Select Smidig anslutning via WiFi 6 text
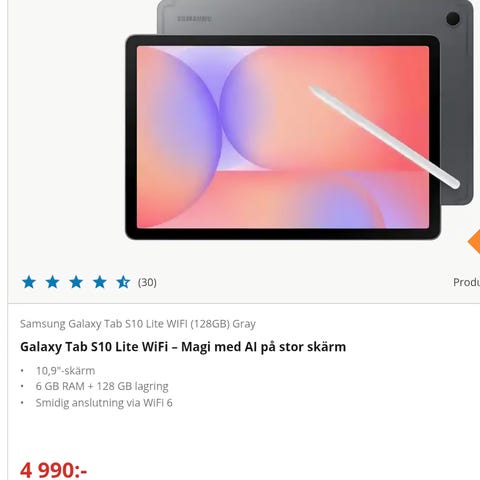The width and height of the screenshot is (480, 480). (x=104, y=403)
